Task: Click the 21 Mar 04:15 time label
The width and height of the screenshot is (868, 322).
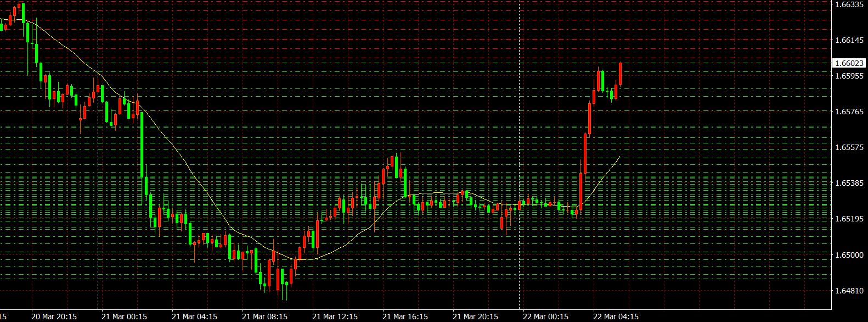Action: 194,317
